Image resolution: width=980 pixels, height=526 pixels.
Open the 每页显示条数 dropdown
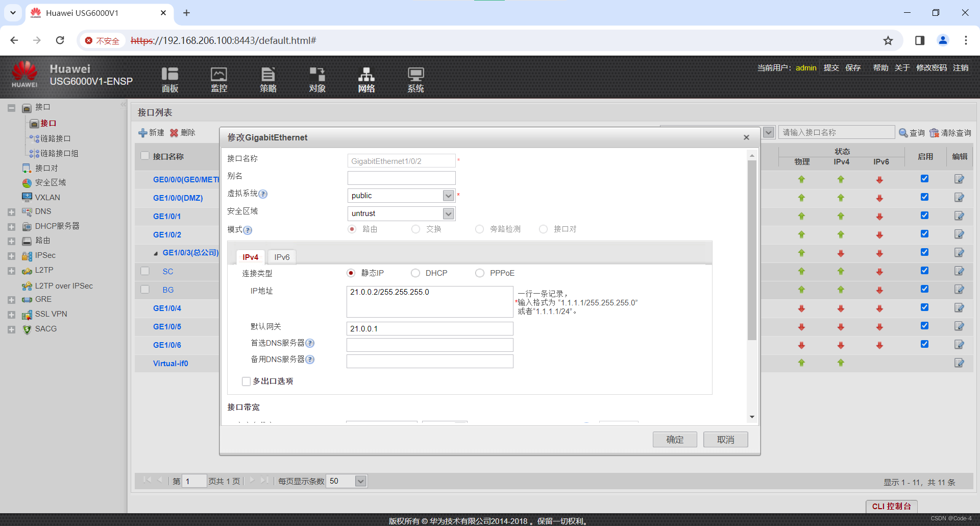tap(360, 481)
